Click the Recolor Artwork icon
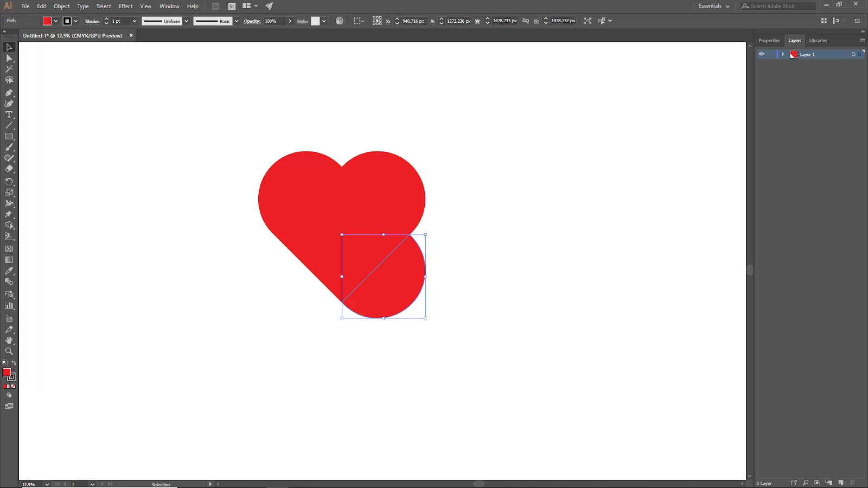868x488 pixels. (x=340, y=21)
